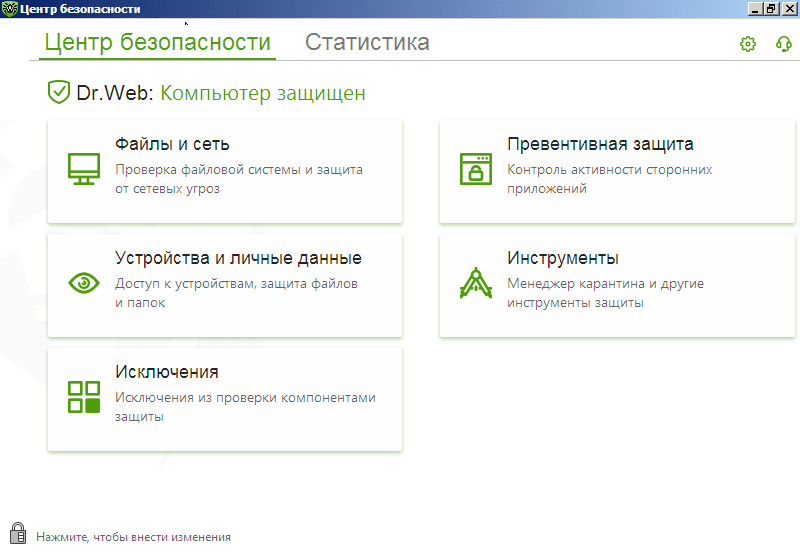Close the Центр безопасности window

(x=789, y=9)
